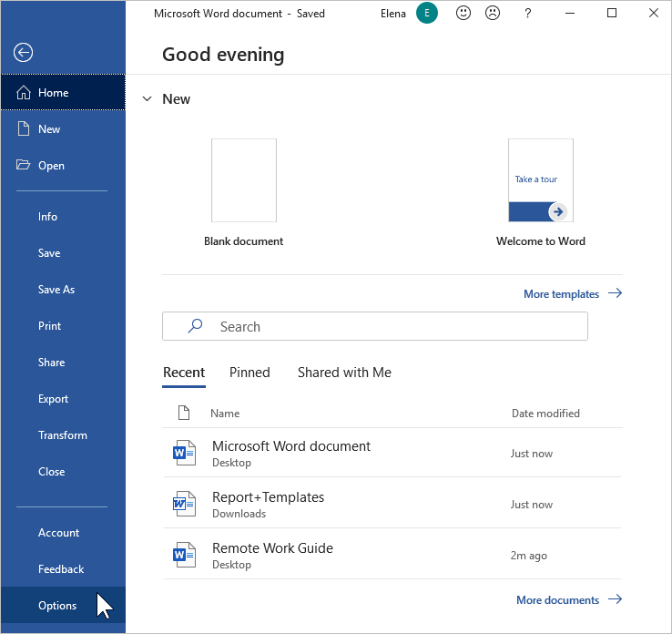Click the Home label in sidebar
Screen dimensions: 672x634
pos(54,93)
